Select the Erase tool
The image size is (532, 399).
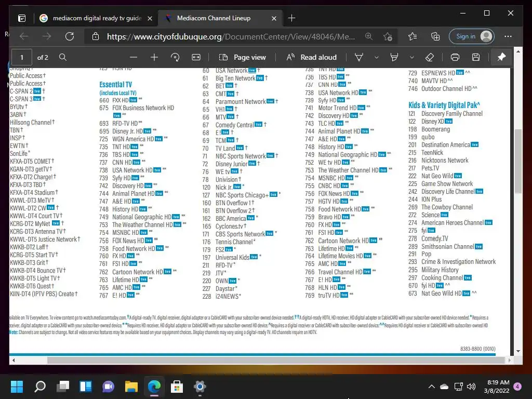pyautogui.click(x=430, y=57)
